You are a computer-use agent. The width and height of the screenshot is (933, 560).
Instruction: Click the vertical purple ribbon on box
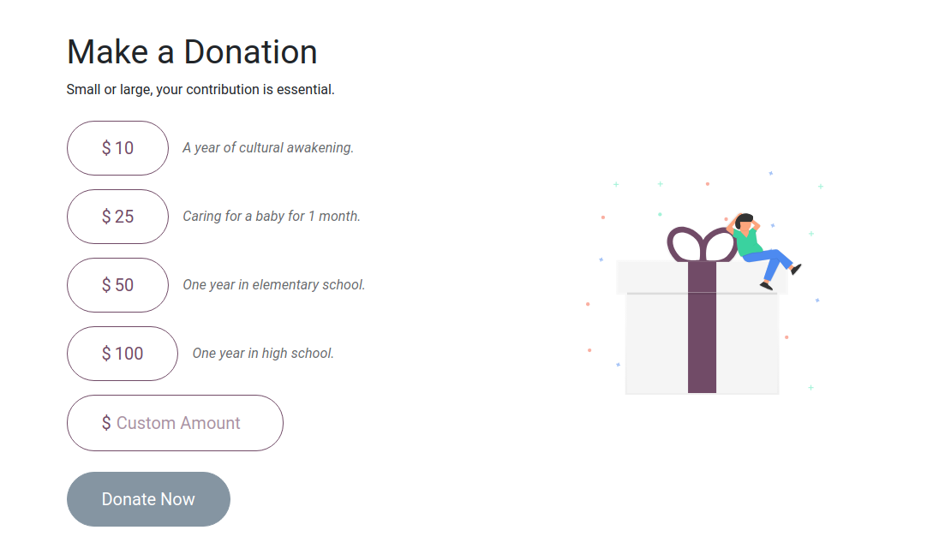tap(703, 327)
